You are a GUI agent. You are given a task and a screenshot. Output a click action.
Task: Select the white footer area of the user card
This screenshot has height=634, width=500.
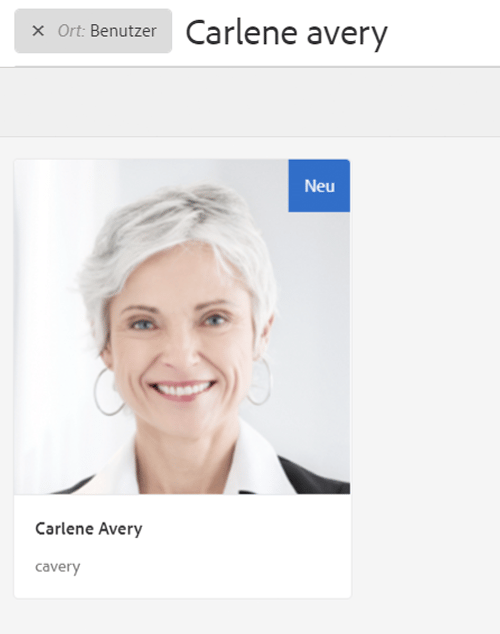pos(182,546)
